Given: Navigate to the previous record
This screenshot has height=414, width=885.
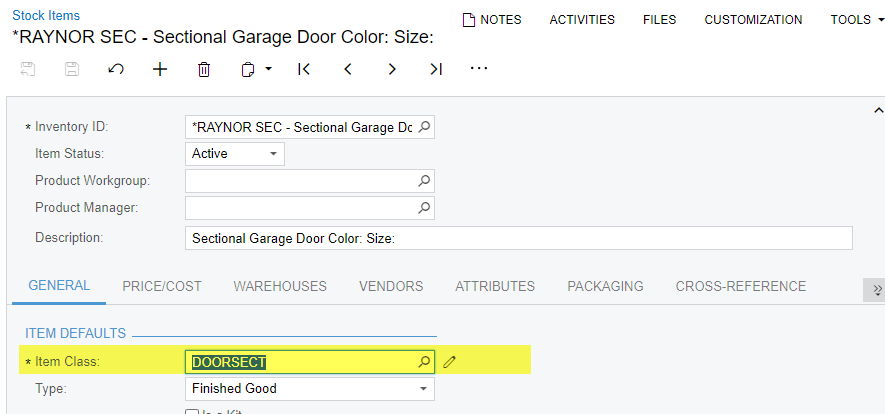Looking at the screenshot, I should pos(348,69).
